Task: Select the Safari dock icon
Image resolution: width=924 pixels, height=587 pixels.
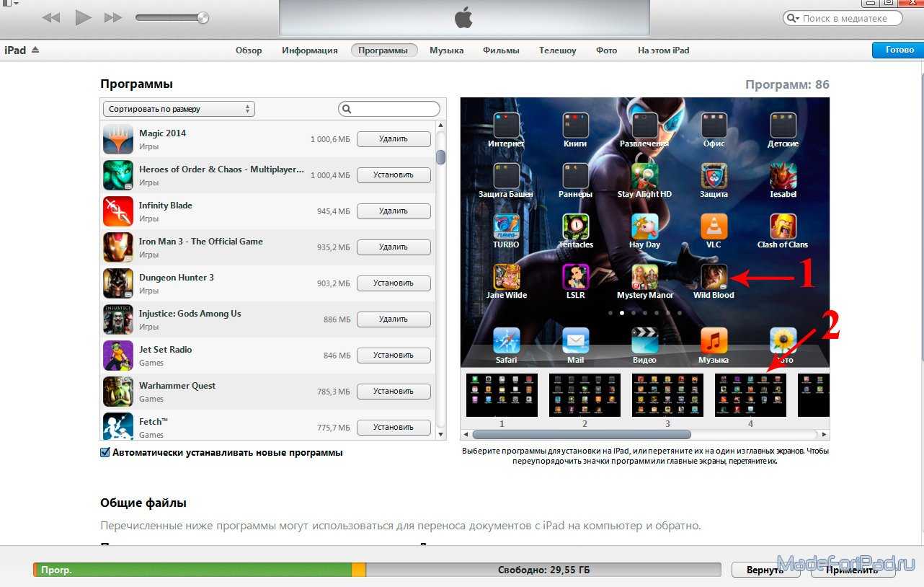Action: tap(506, 340)
